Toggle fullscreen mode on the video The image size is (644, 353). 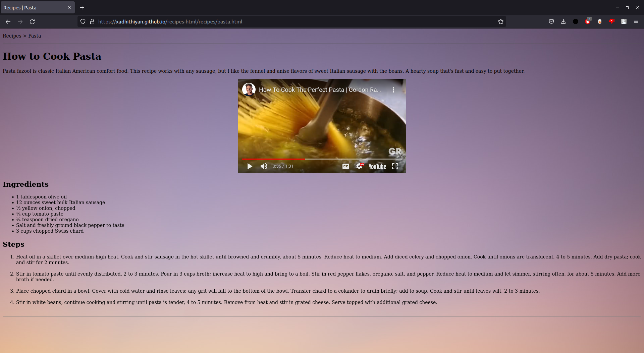click(395, 166)
